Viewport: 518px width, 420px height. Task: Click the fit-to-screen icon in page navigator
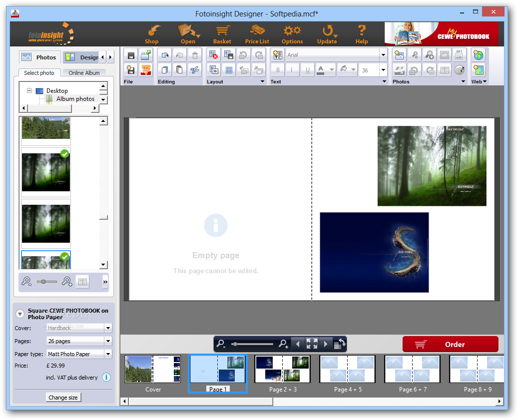click(312, 344)
